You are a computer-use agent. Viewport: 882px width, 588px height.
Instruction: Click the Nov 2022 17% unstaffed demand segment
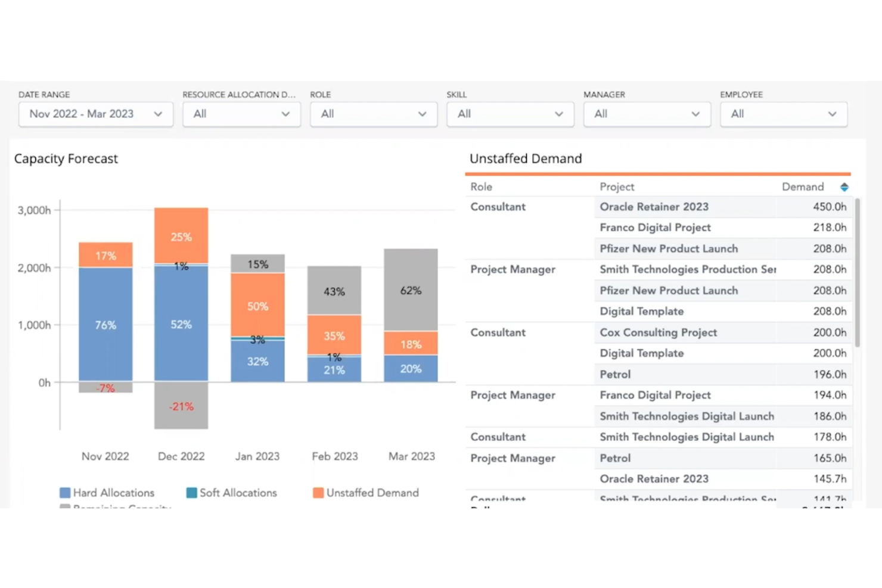pyautogui.click(x=105, y=255)
